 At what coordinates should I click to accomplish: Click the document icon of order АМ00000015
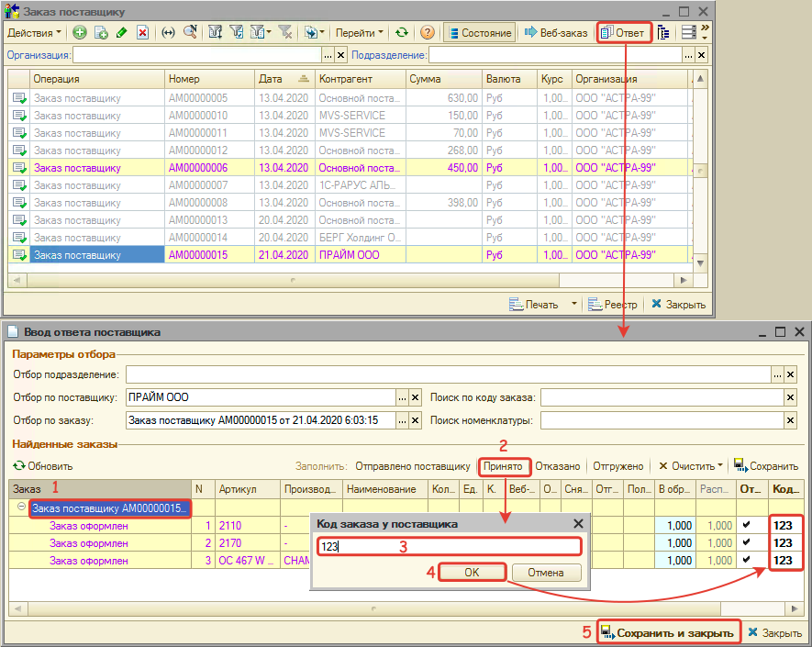coord(19,255)
